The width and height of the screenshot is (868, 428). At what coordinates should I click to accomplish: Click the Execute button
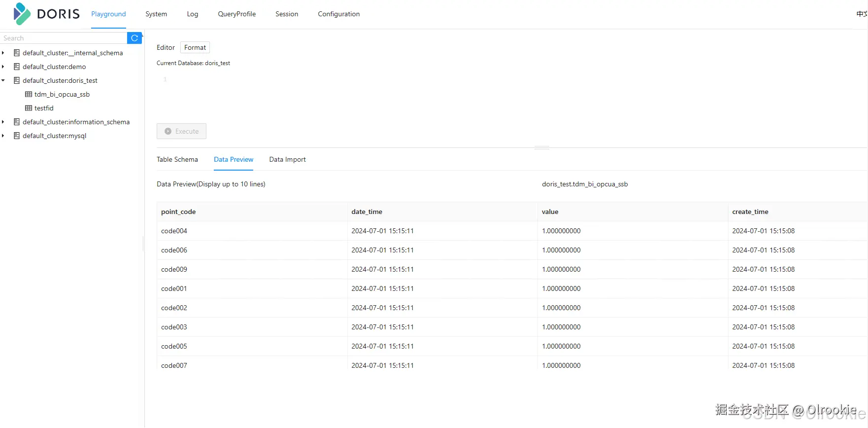[x=181, y=131]
